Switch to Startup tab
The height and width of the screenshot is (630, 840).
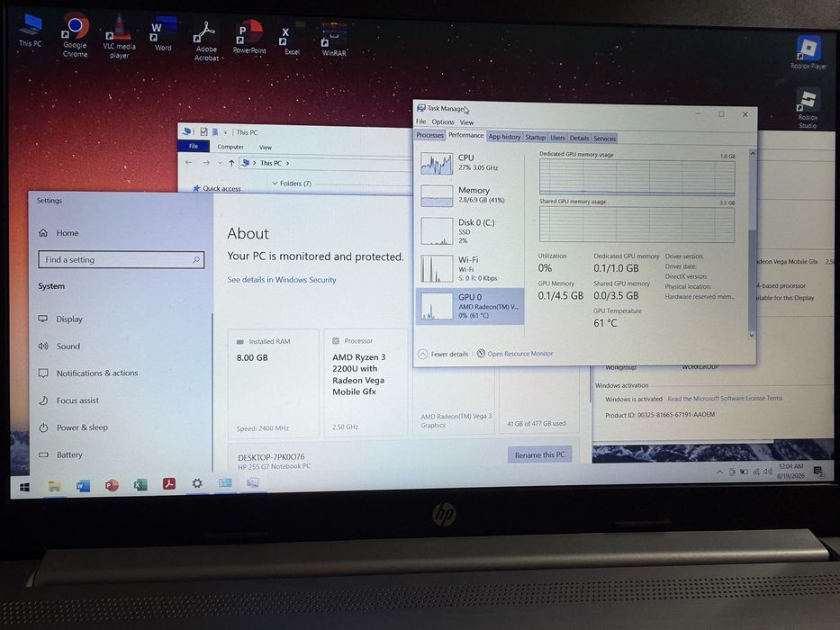535,137
